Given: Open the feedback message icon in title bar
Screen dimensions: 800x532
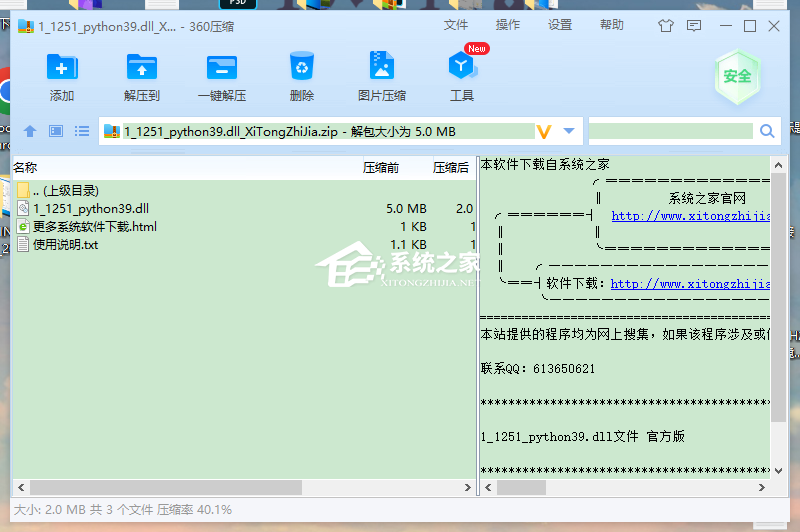Looking at the screenshot, I should point(694,26).
